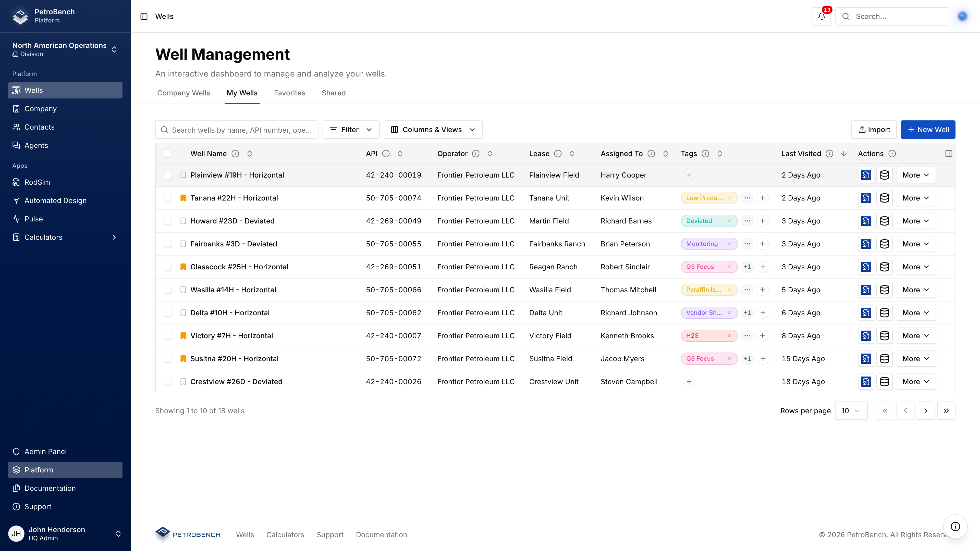The image size is (980, 551).
Task: Switch to Shared tab
Action: point(334,93)
